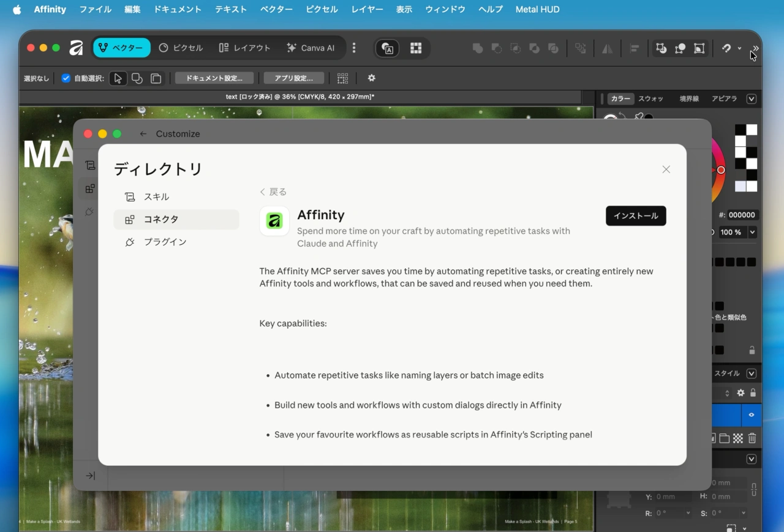Open the ウィンドウ menu in the menu bar
Viewport: 784px width, 532px height.
[x=445, y=9]
